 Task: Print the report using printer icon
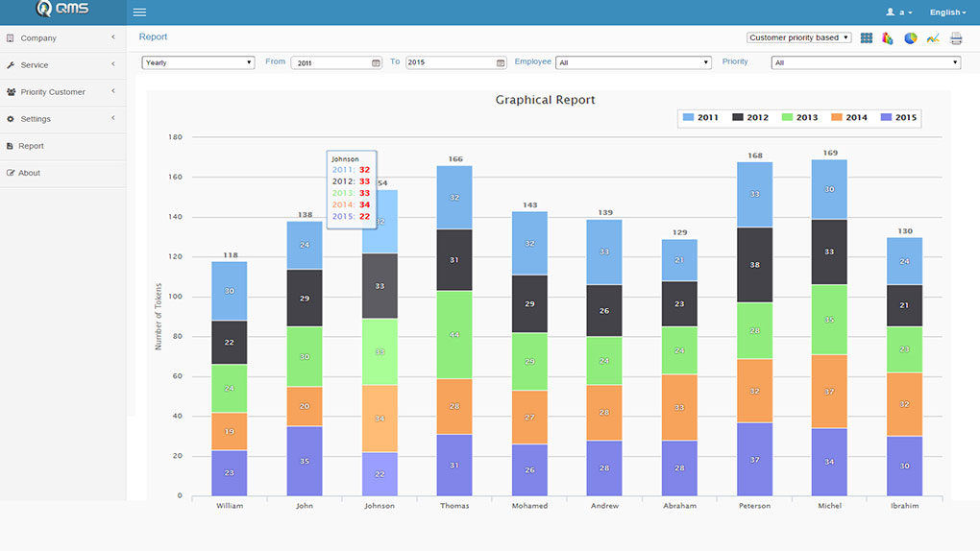[x=956, y=38]
